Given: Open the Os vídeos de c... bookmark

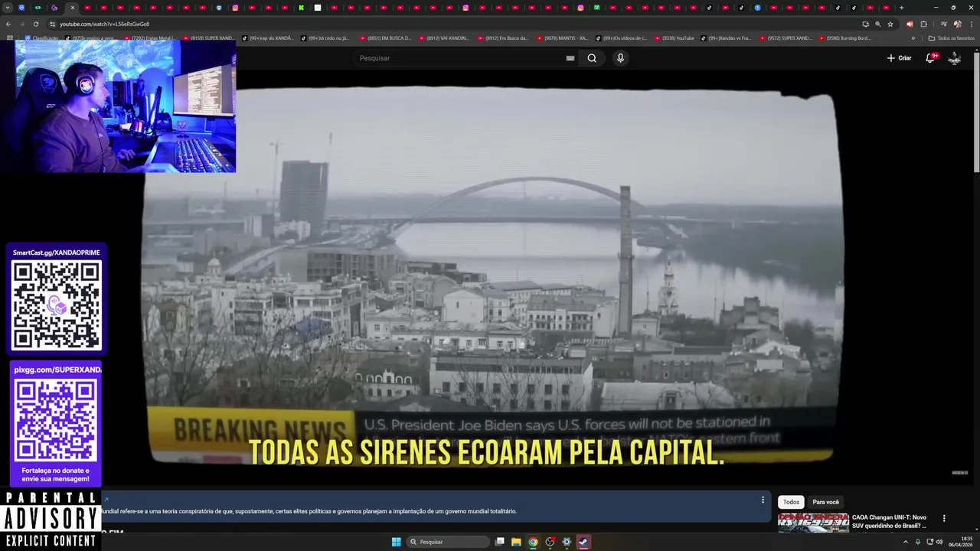Looking at the screenshot, I should (x=621, y=37).
